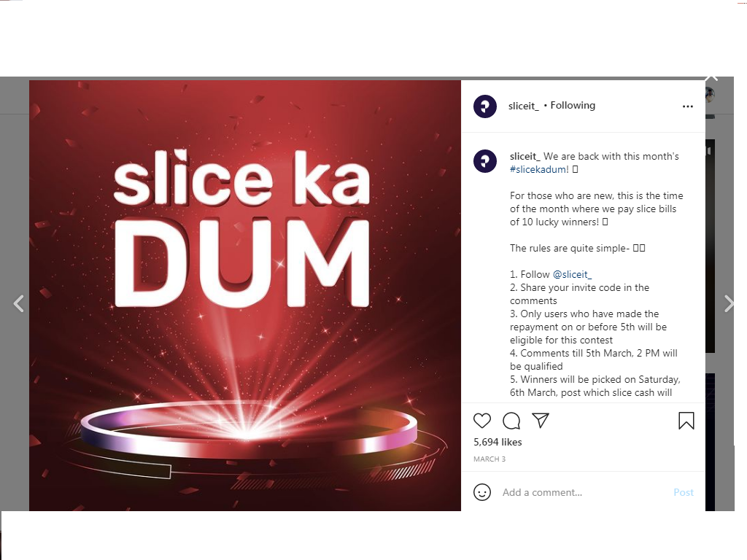This screenshot has height=560, width=747.
Task: Open the @sliceit_ mention link
Action: click(572, 275)
